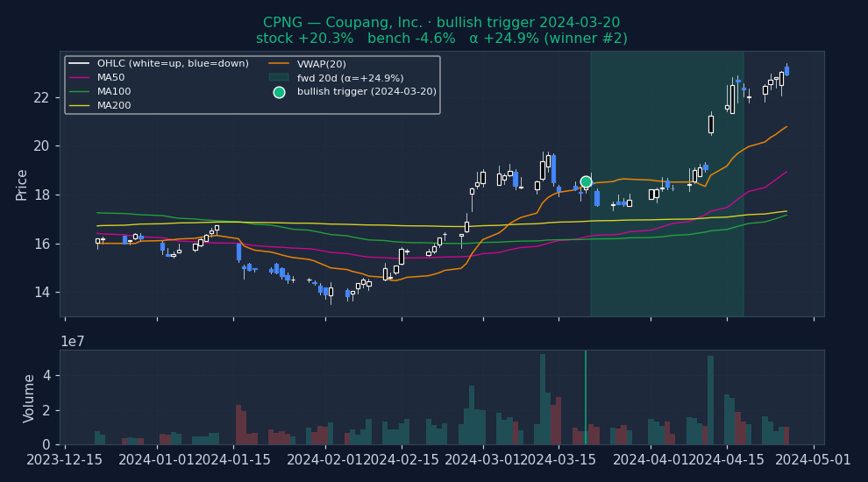Click the orange VWAP(20) legend color line
This screenshot has height=482, width=868.
(x=279, y=64)
